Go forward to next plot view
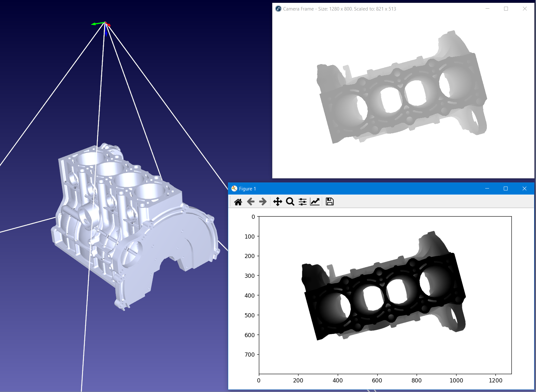 263,202
